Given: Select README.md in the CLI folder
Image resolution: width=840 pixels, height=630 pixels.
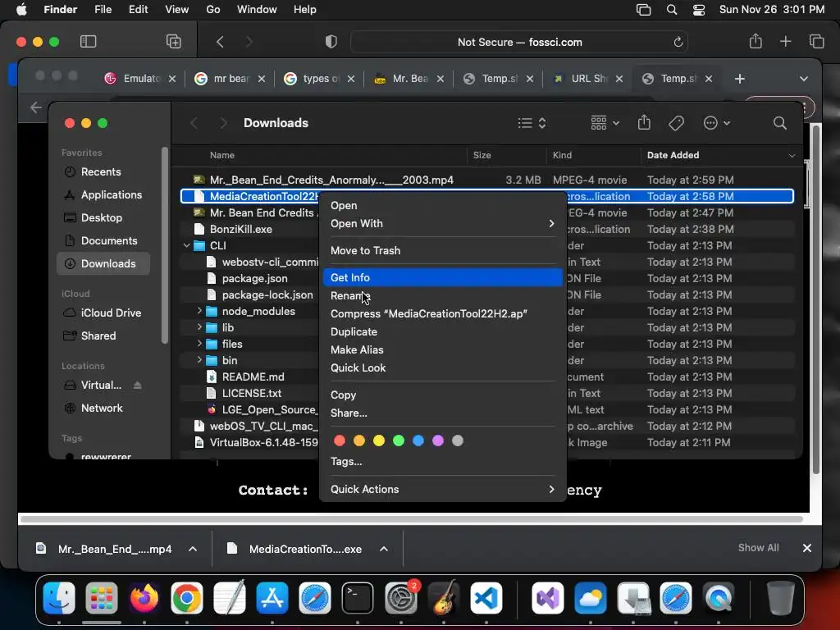Looking at the screenshot, I should pyautogui.click(x=487, y=377).
